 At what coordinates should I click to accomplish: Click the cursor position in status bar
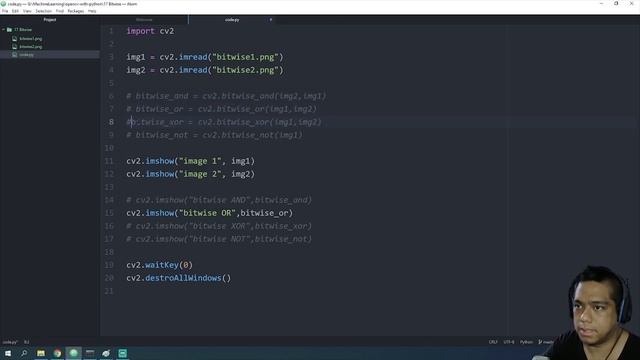pyautogui.click(x=27, y=342)
